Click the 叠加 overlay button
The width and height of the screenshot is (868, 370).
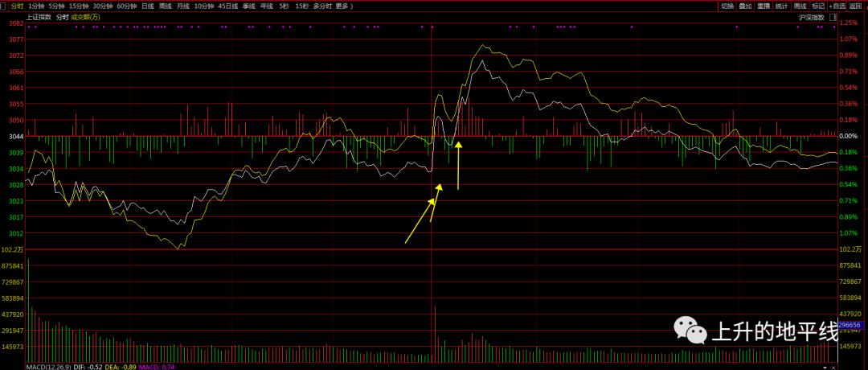(745, 6)
